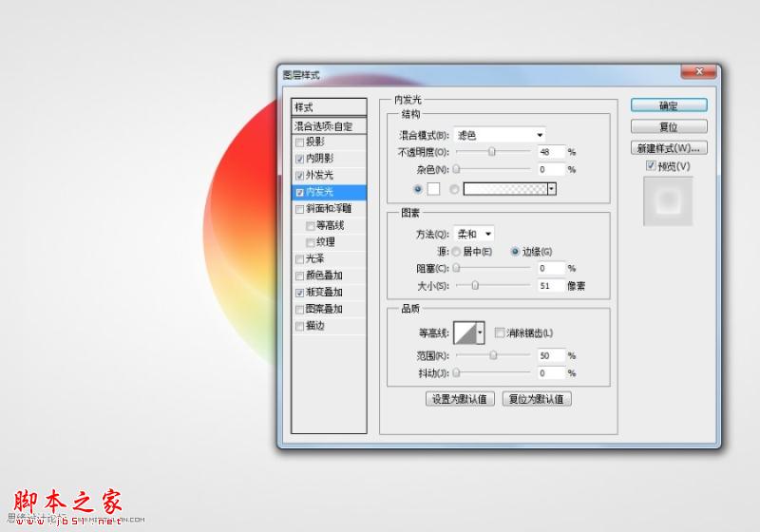Click the 阻塞 choke value field

[552, 269]
